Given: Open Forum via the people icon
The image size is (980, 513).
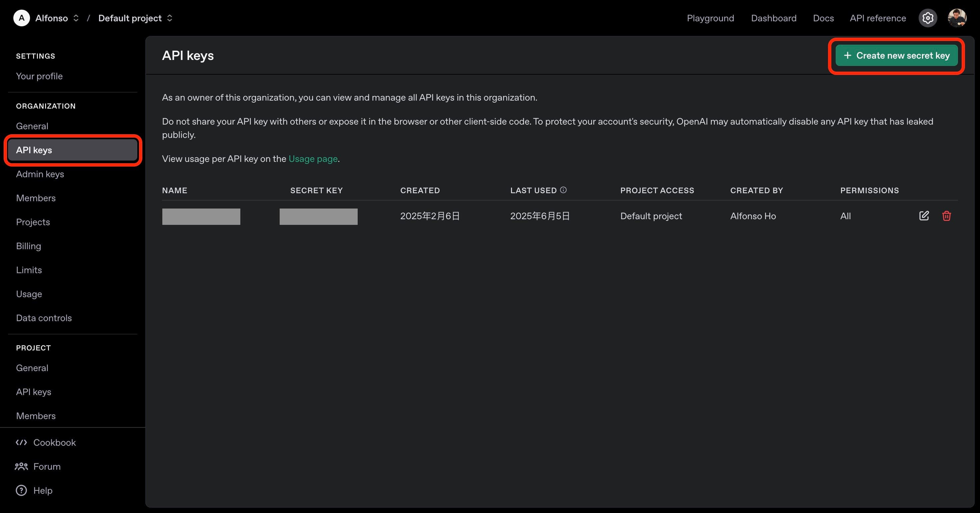Looking at the screenshot, I should 21,466.
